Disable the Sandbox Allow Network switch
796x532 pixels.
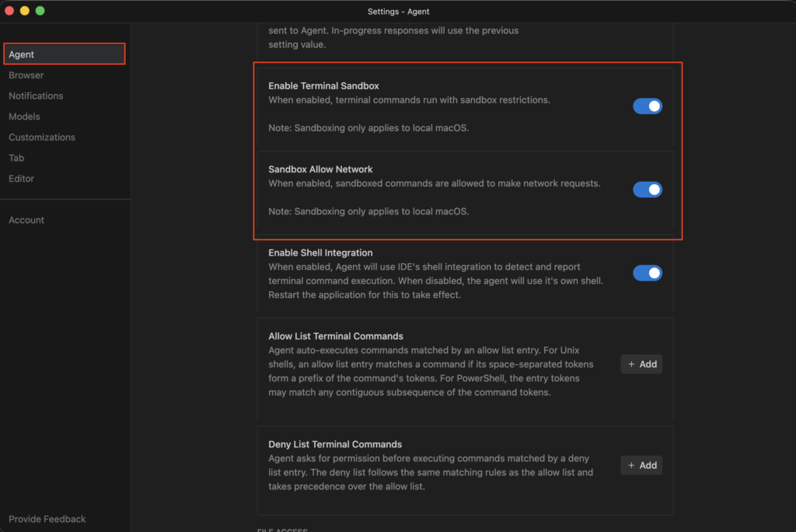(x=648, y=190)
